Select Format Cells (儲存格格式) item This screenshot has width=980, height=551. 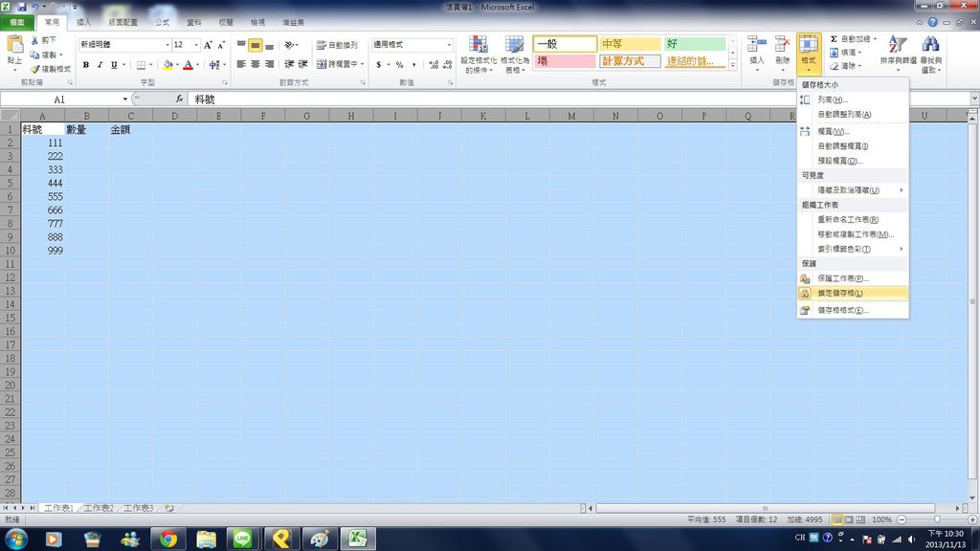[853, 311]
